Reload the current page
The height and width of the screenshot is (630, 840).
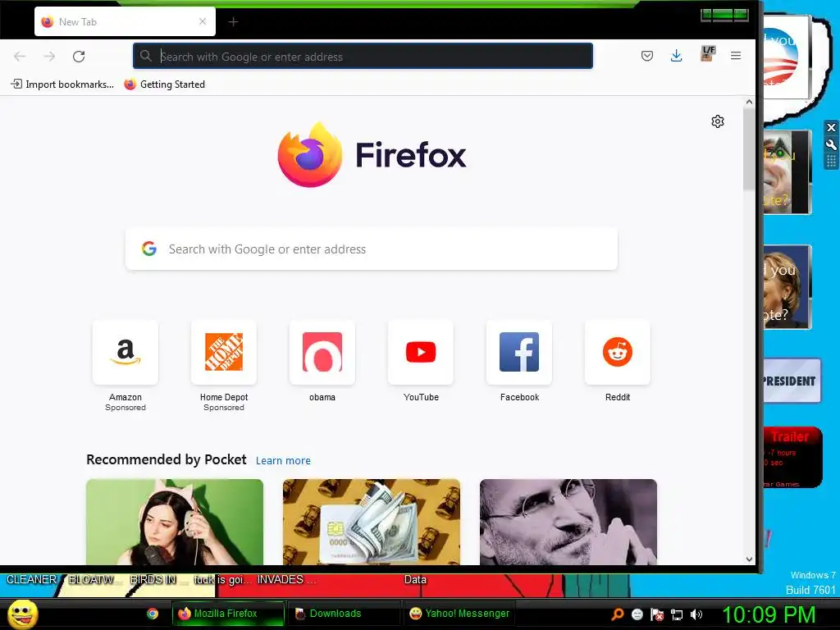coord(79,57)
